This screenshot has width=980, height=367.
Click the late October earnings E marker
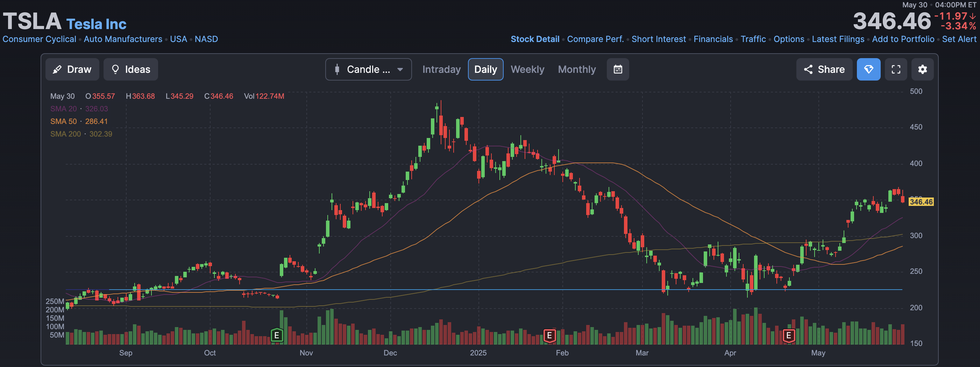click(x=277, y=335)
